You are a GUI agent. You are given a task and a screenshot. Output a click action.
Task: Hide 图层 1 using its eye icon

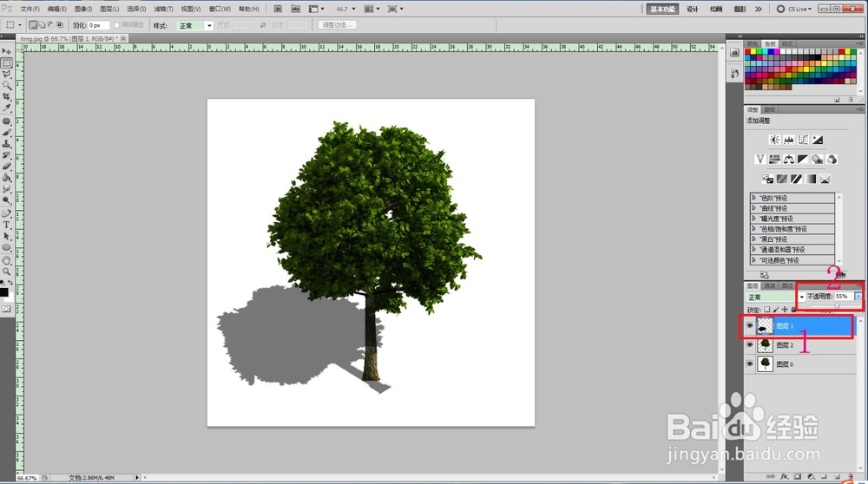pyautogui.click(x=750, y=327)
